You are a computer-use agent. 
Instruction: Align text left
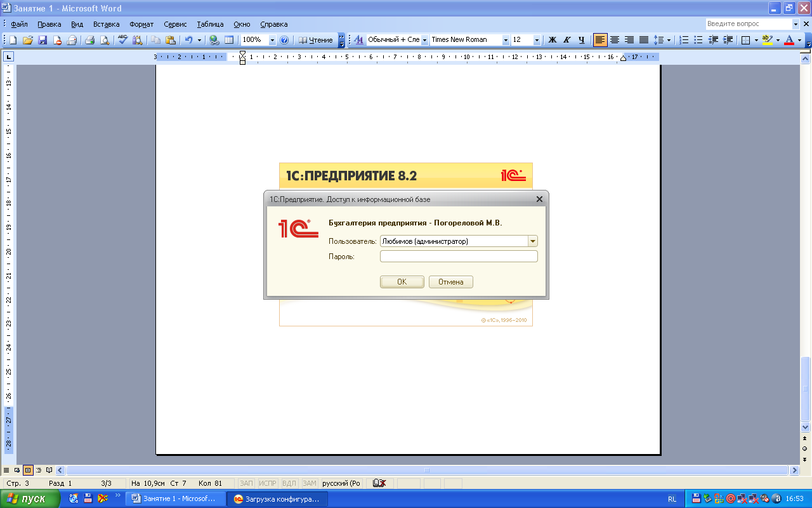pos(600,40)
